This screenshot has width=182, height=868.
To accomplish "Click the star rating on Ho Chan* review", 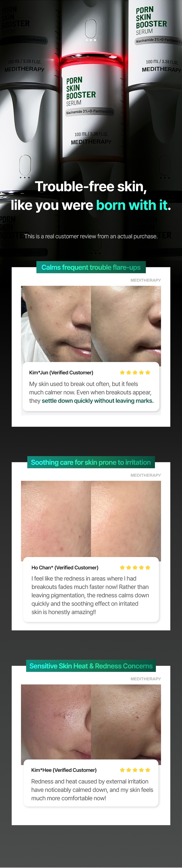I will (135, 567).
